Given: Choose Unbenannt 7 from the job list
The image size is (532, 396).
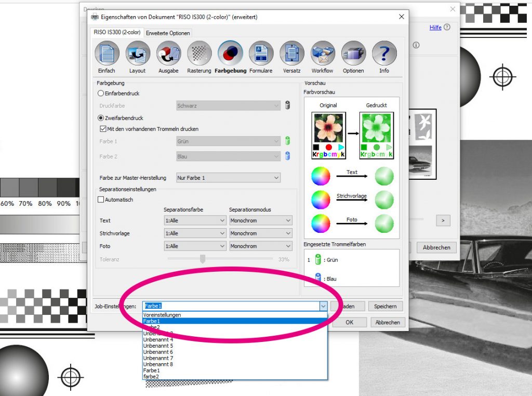Looking at the screenshot, I should [x=235, y=358].
